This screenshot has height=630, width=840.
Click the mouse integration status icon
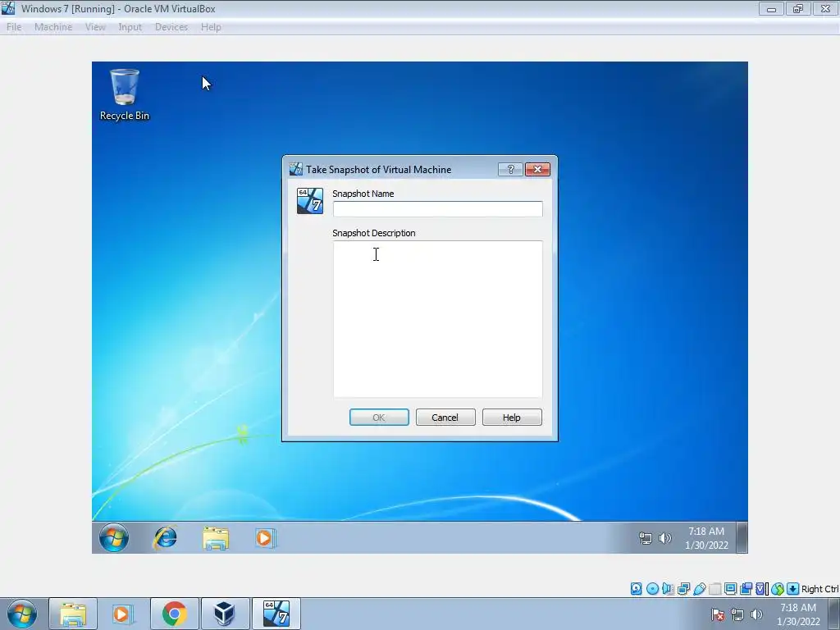(x=778, y=589)
